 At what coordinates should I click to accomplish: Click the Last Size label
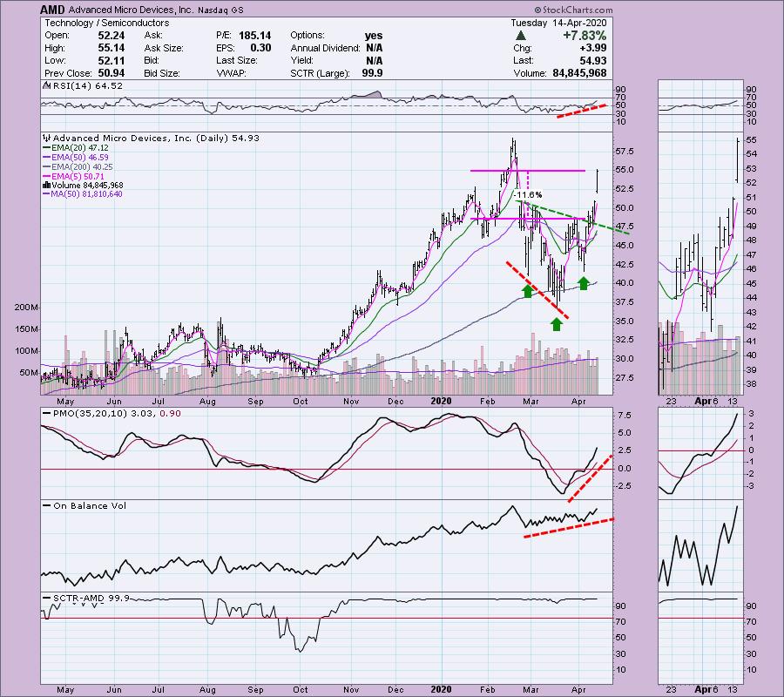236,60
